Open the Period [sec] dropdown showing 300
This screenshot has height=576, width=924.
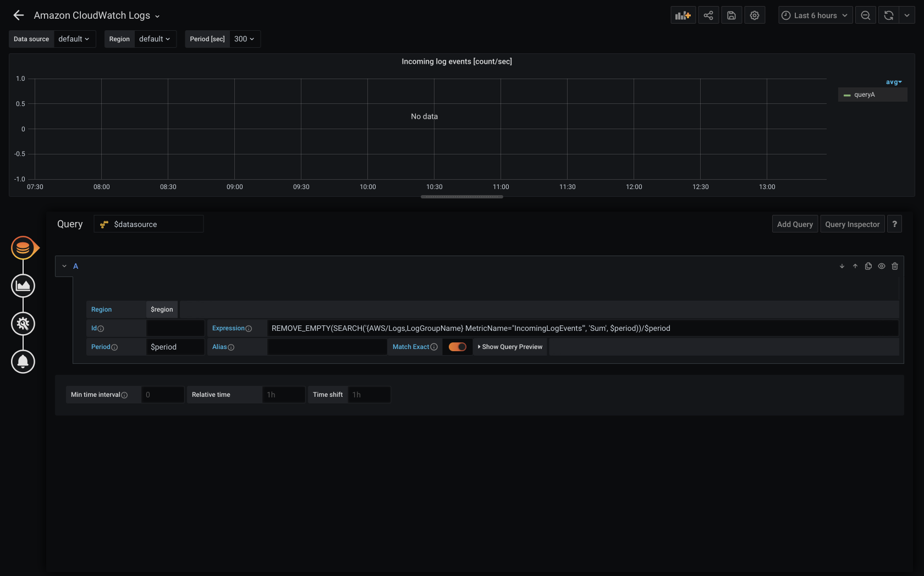(x=244, y=38)
